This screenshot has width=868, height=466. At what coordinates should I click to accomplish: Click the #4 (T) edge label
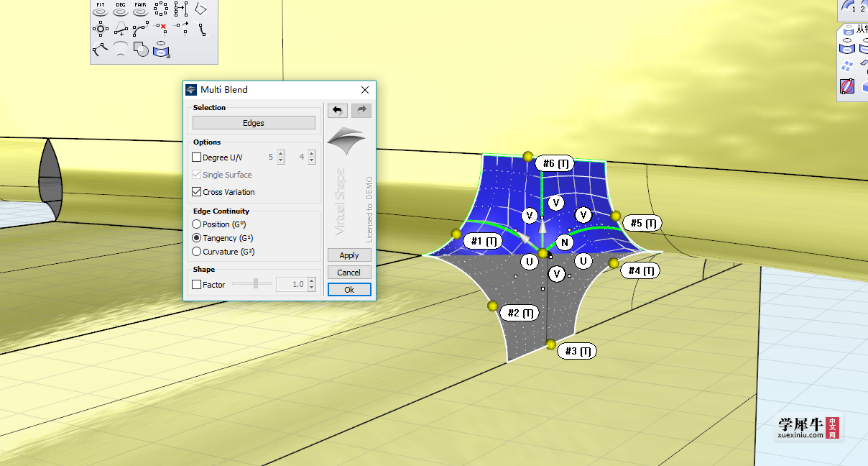(640, 270)
